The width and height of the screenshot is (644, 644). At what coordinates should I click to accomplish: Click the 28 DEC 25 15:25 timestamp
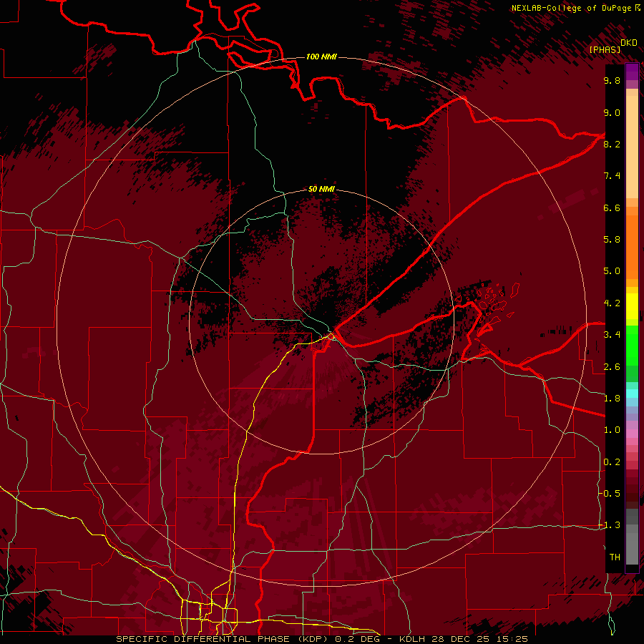tap(481, 639)
